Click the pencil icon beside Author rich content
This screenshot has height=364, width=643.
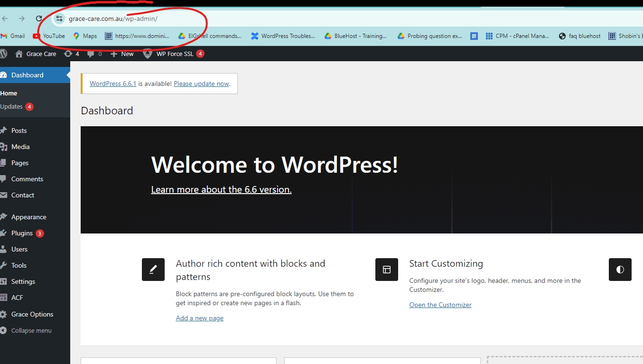click(153, 270)
